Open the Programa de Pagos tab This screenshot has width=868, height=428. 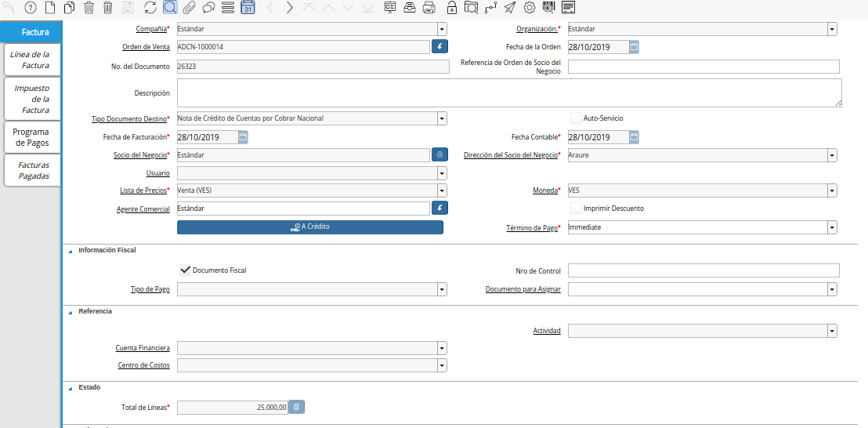point(31,137)
